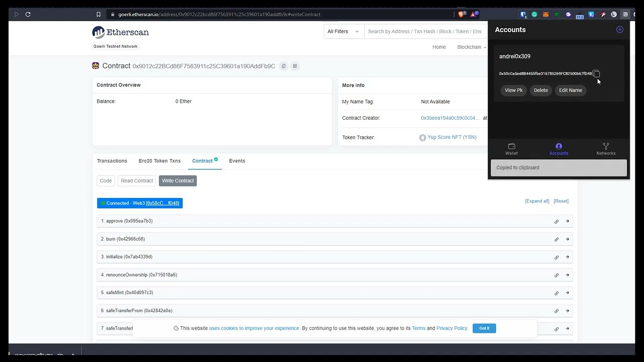Viewport: 644px width, 362px height.
Task: Open the Networks section of the extension
Action: point(606,149)
